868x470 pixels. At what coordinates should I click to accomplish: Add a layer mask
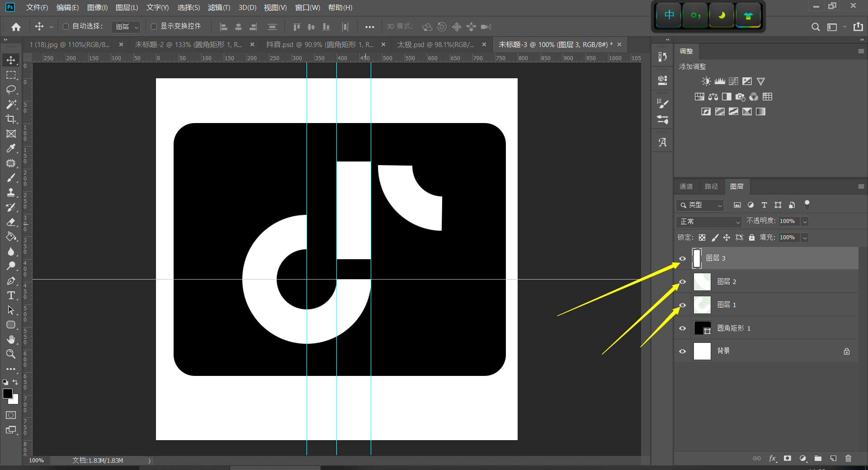788,458
